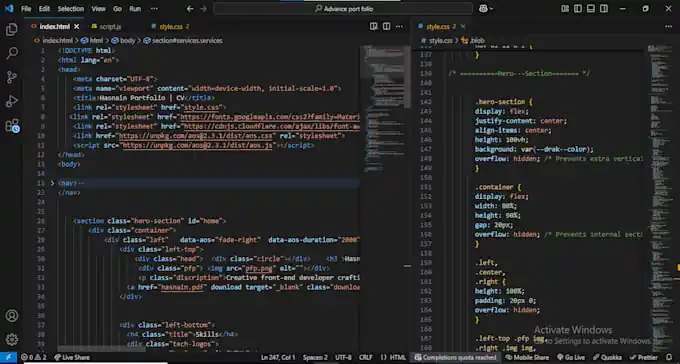The width and height of the screenshot is (680, 364).
Task: Open more actions for right editor group
Action: 668,26
